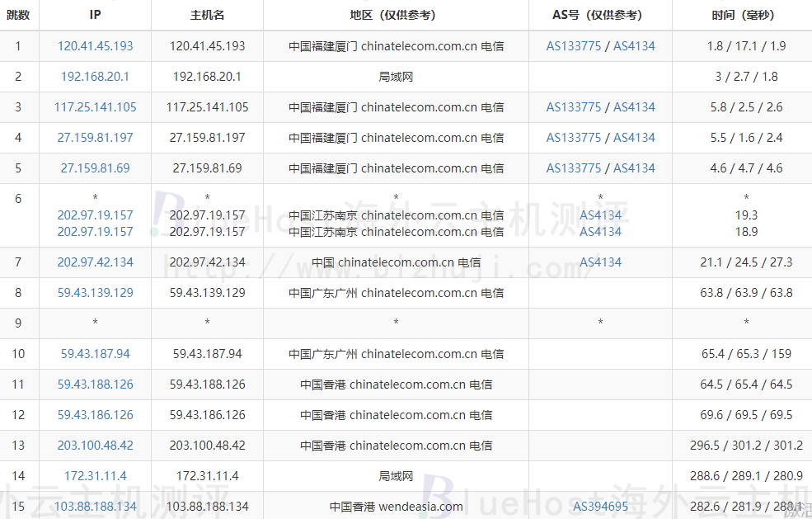Select hostname cell 120.41.45.193
Viewport: 812px width, 519px height.
coord(207,46)
